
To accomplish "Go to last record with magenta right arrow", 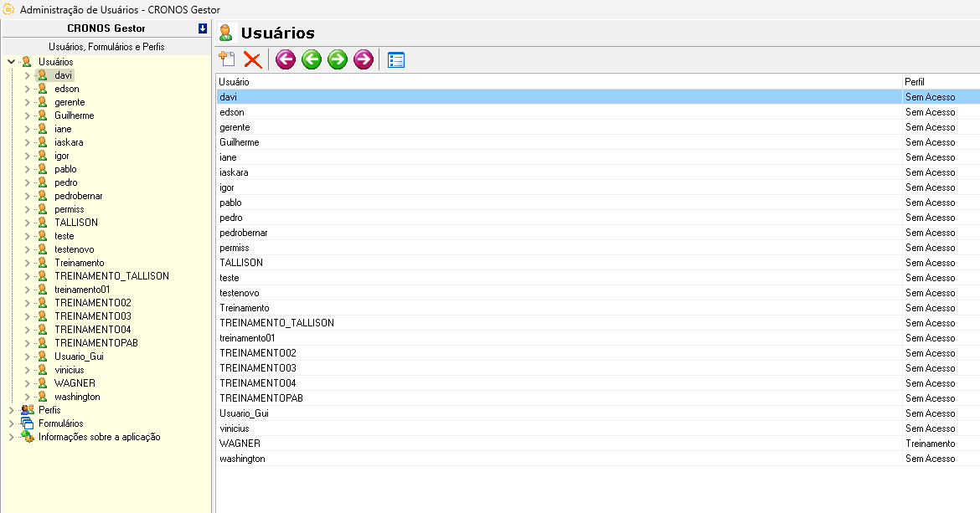I will [x=364, y=60].
